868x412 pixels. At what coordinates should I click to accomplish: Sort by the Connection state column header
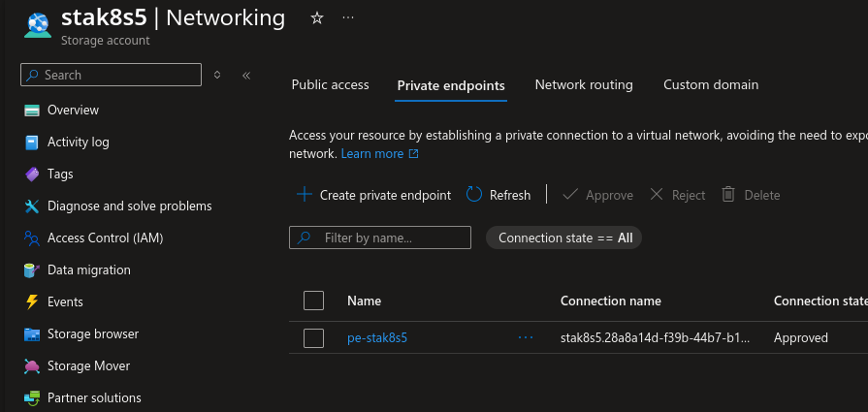(x=820, y=301)
